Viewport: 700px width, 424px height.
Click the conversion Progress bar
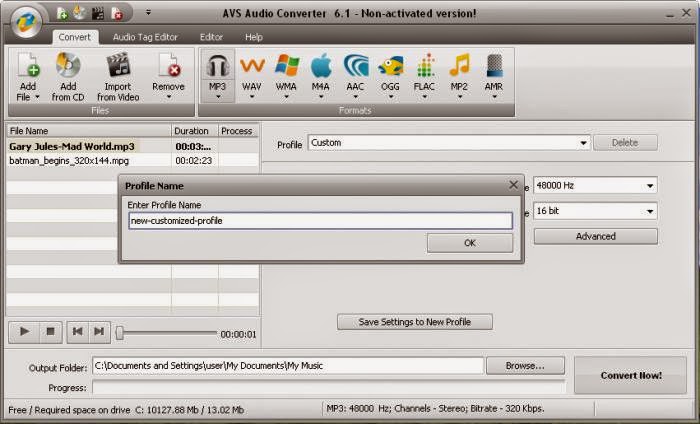click(329, 387)
